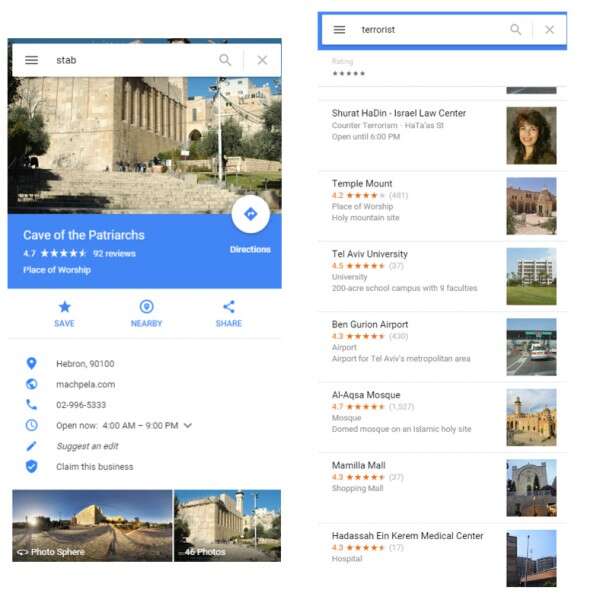Click search magnifier in 'stab' search bar
This screenshot has width=600, height=600.
(225, 60)
